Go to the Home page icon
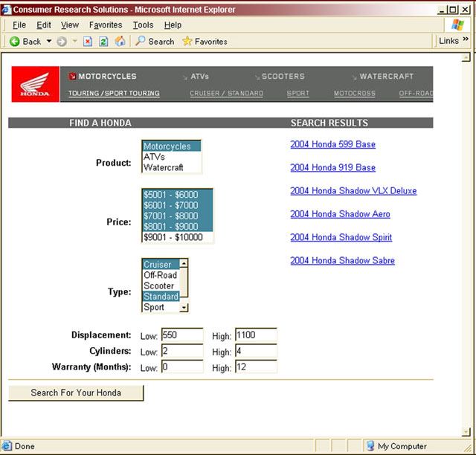This screenshot has width=476, height=455. coord(120,41)
